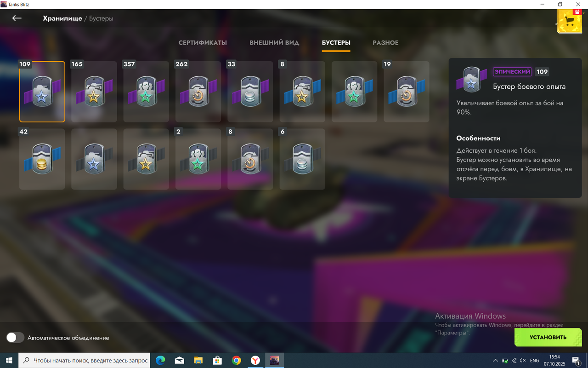Open the Mail app from the taskbar
Image resolution: width=588 pixels, height=368 pixels.
click(x=179, y=361)
